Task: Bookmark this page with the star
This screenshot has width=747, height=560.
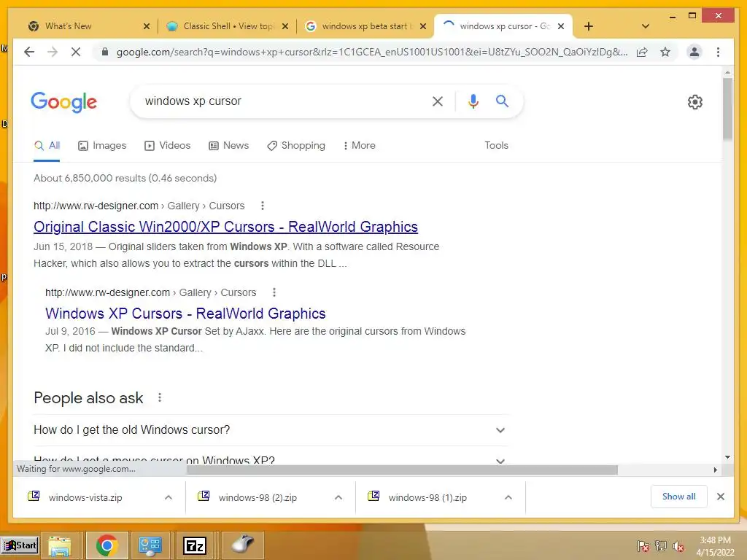Action: coord(665,52)
